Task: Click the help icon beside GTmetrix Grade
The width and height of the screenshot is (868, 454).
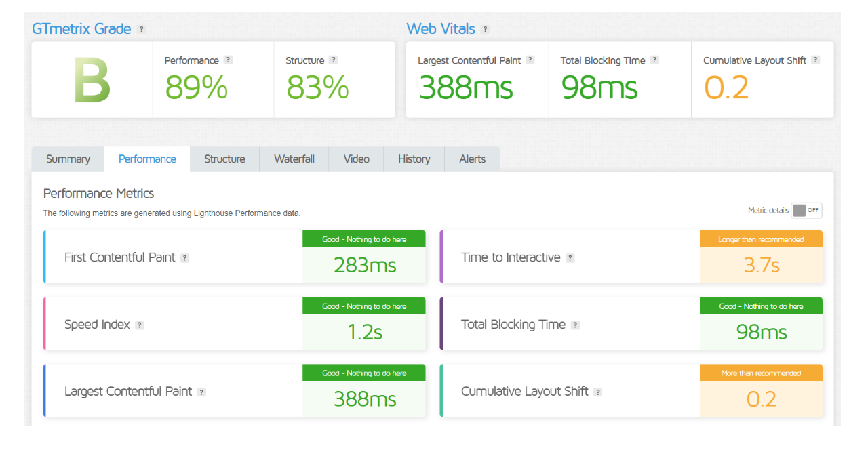Action: (x=141, y=29)
